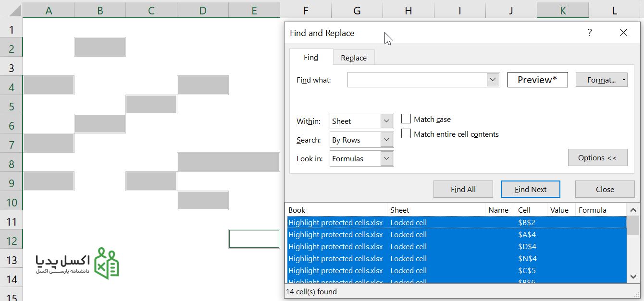Viewport: 644px width, 301px height.
Task: Sort results by the Book column header
Action: (336, 210)
